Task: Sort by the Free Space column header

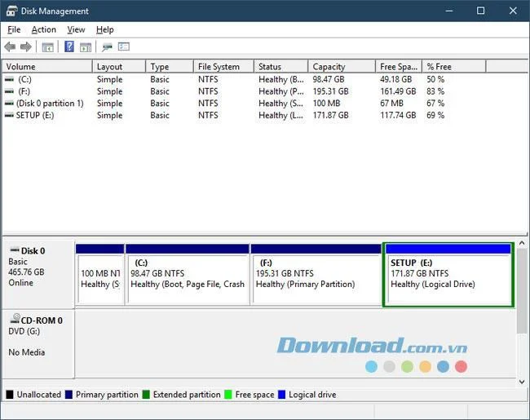Action: pos(399,67)
